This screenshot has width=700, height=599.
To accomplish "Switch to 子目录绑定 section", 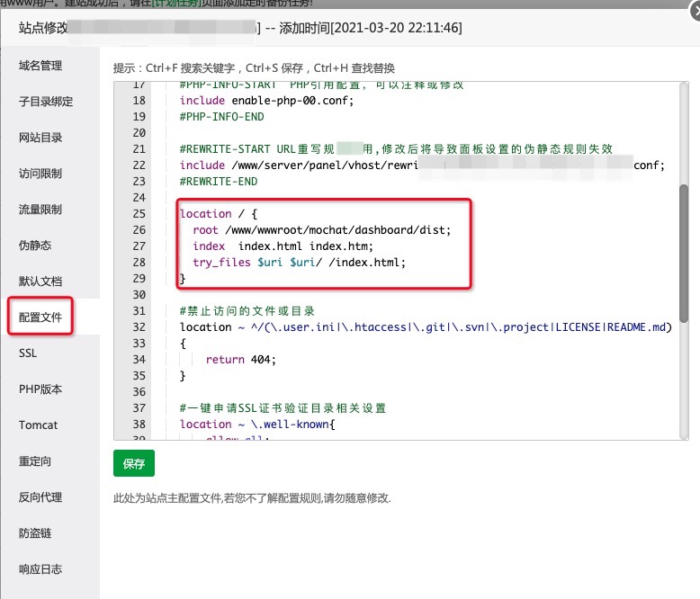I will (46, 102).
